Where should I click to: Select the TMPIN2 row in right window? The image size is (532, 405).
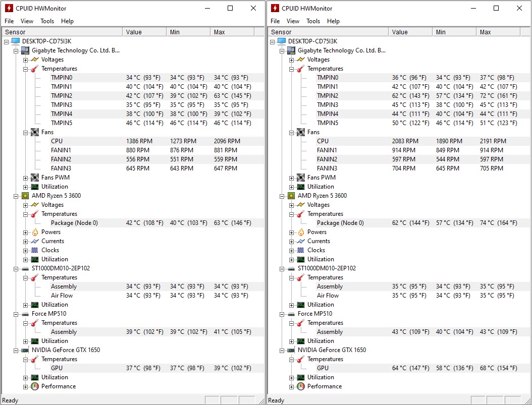[x=328, y=96]
